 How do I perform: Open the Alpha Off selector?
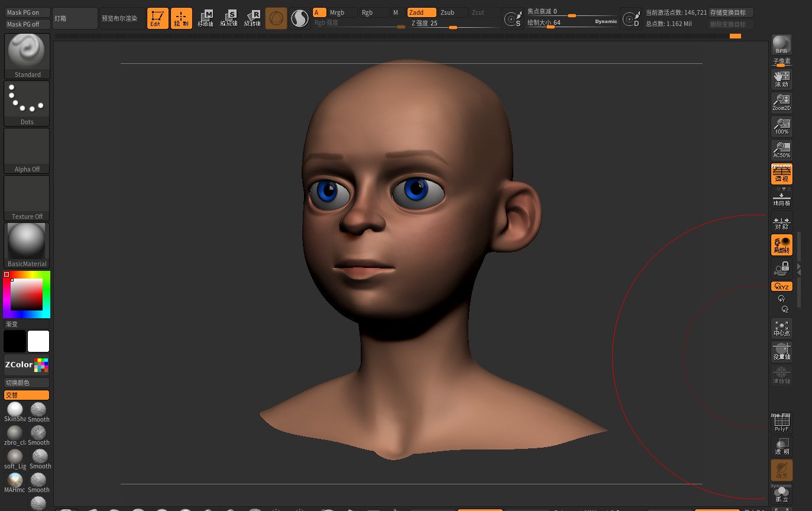[27, 151]
